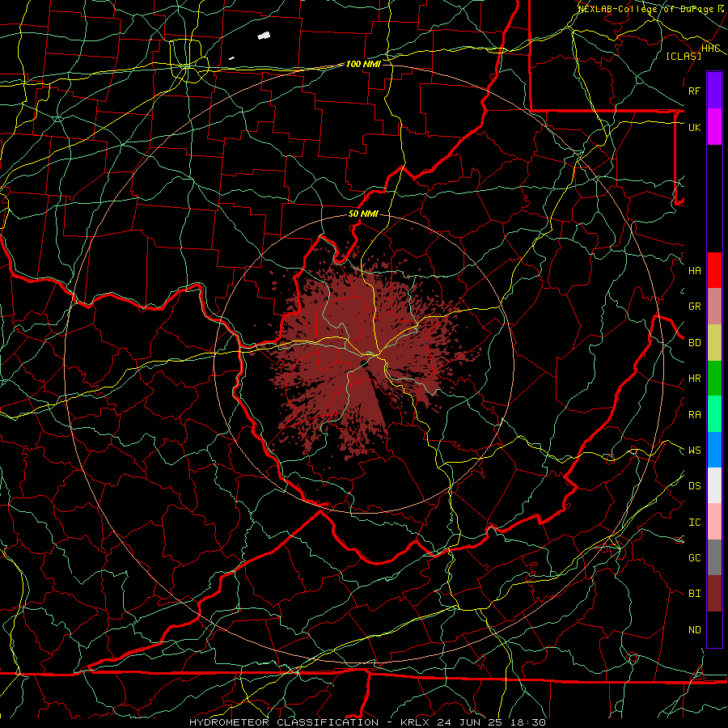Click the WS legend label
Image resolution: width=728 pixels, height=728 pixels.
point(694,451)
